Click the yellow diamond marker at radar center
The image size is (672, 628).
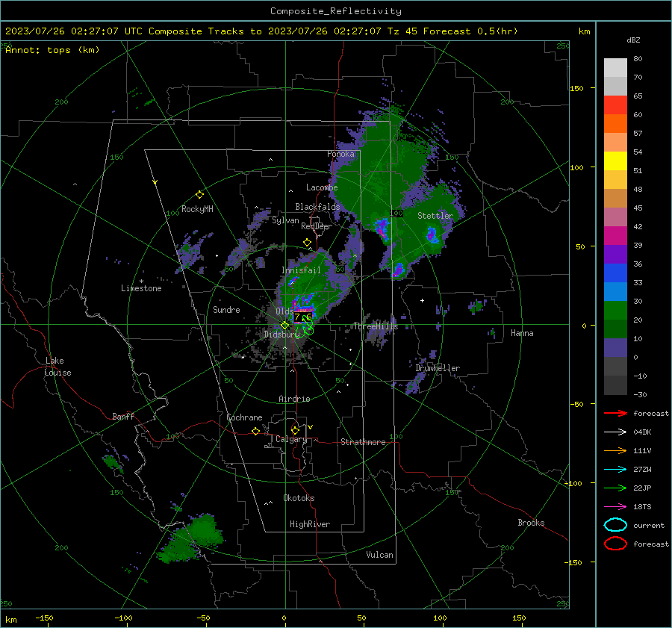click(284, 326)
